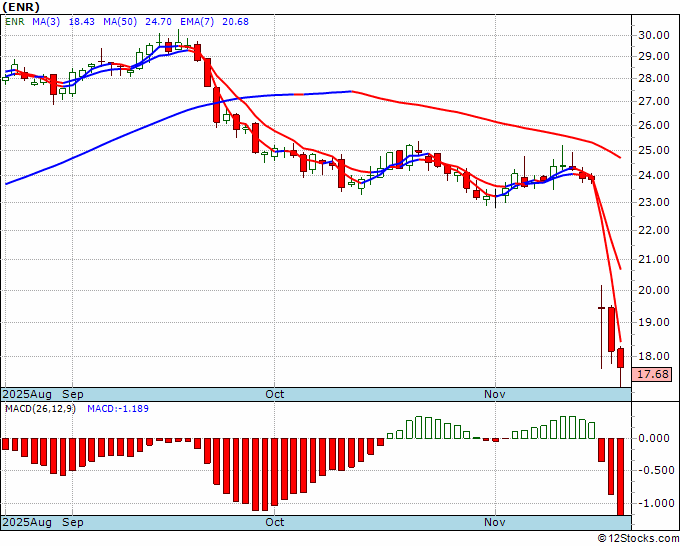Click the 23.00 price axis label

tap(654, 203)
